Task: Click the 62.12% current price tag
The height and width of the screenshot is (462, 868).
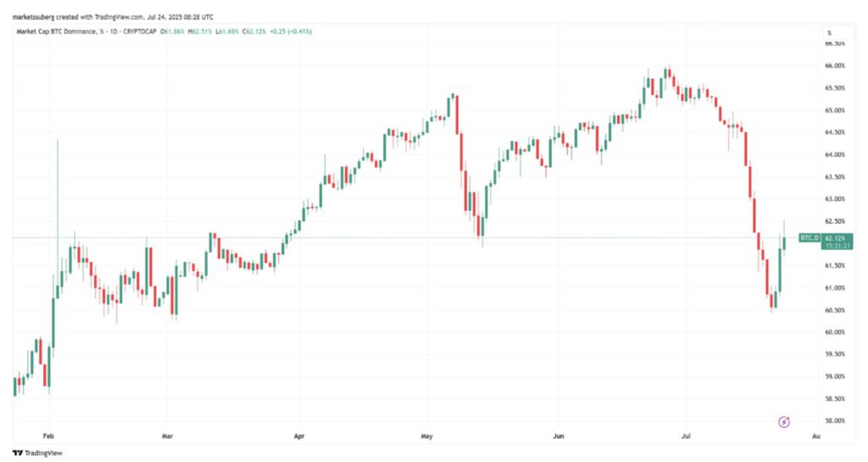Action: pyautogui.click(x=835, y=238)
